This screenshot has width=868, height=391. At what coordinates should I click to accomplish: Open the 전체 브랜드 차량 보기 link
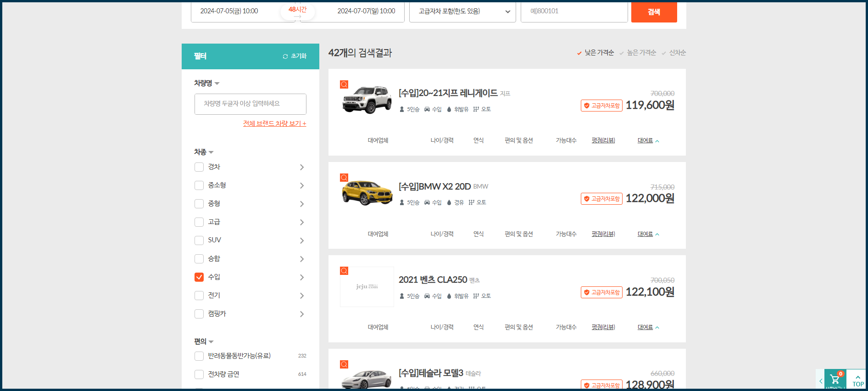click(x=274, y=123)
